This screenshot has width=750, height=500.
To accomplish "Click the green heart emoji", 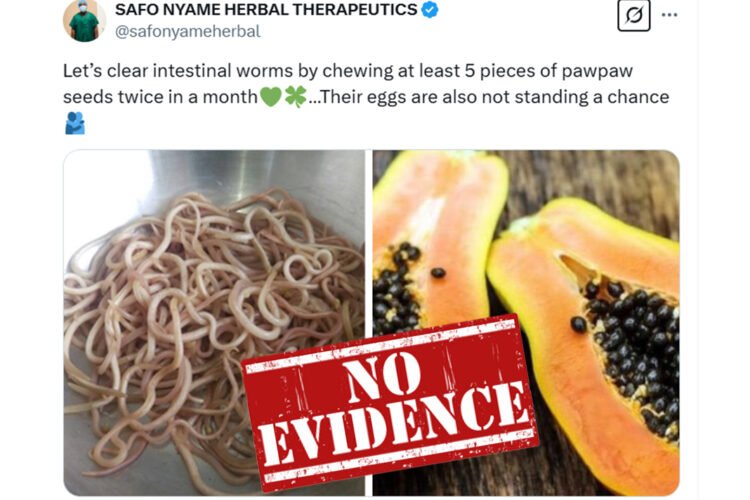I will [270, 97].
